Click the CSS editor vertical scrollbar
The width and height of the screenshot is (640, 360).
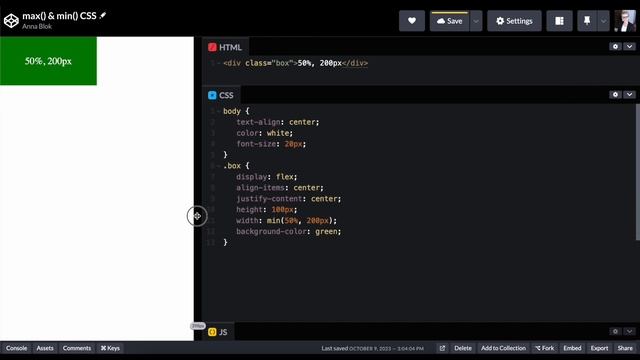638,171
